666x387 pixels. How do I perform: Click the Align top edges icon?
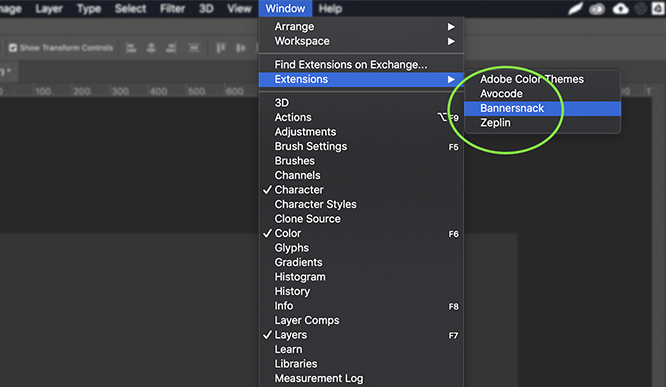coord(220,48)
